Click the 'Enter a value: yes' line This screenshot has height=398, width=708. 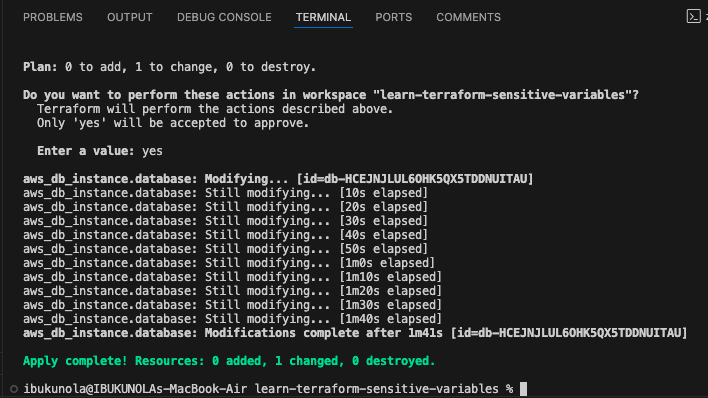click(100, 151)
